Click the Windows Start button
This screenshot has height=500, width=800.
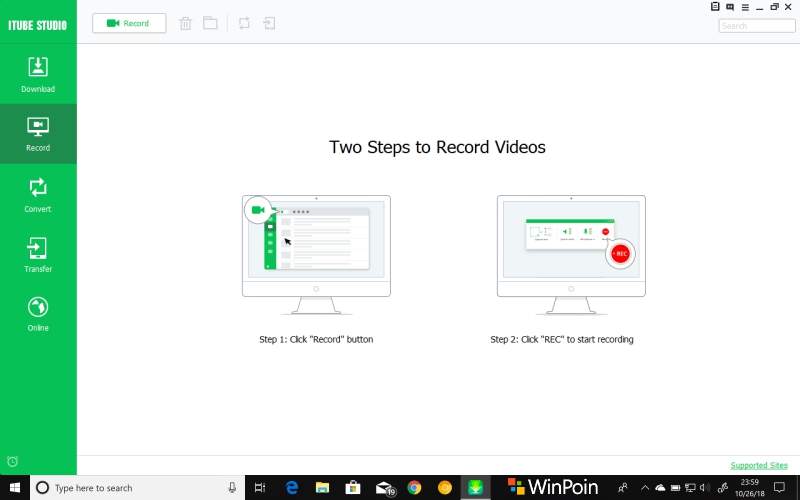(14, 488)
